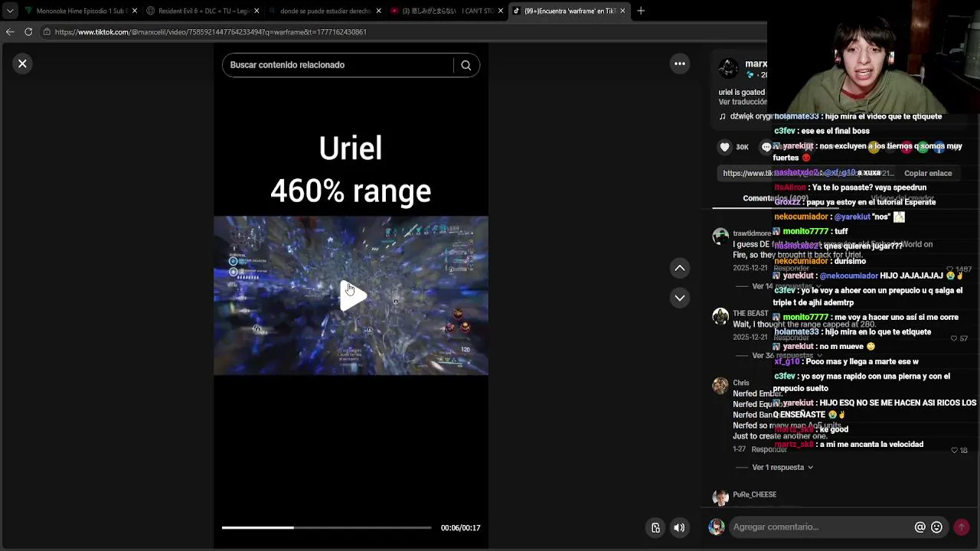Viewport: 980px width, 551px height.
Task: Seek in the video progress bar
Action: [x=326, y=528]
